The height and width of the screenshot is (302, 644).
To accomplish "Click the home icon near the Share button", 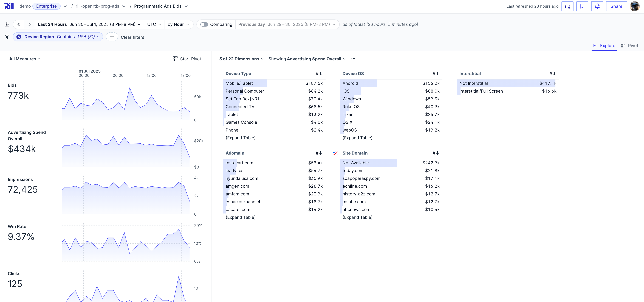I will click(x=567, y=6).
